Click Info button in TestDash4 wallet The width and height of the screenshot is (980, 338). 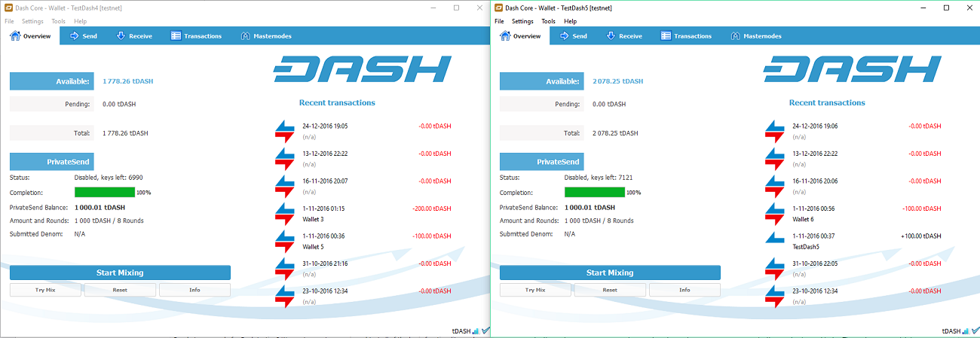194,290
